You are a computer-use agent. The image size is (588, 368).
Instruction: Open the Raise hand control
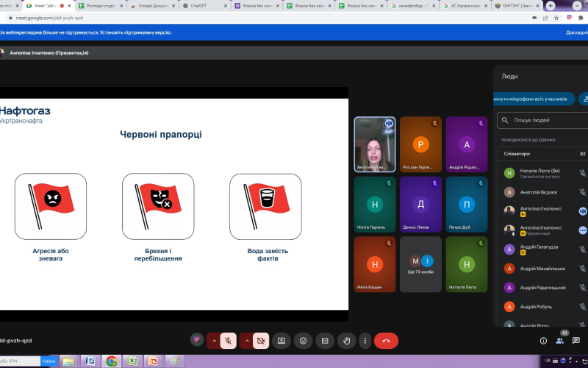[346, 341]
